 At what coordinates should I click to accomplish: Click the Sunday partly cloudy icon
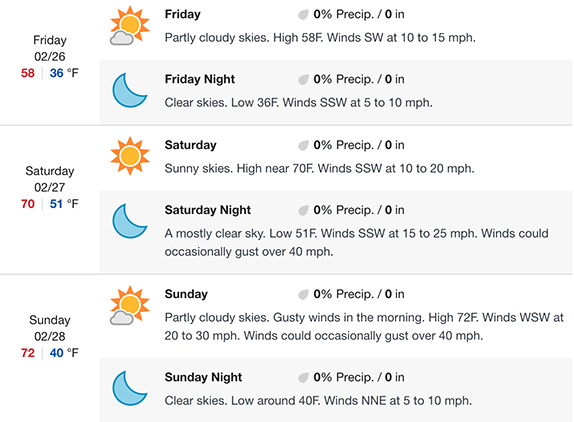click(x=130, y=305)
